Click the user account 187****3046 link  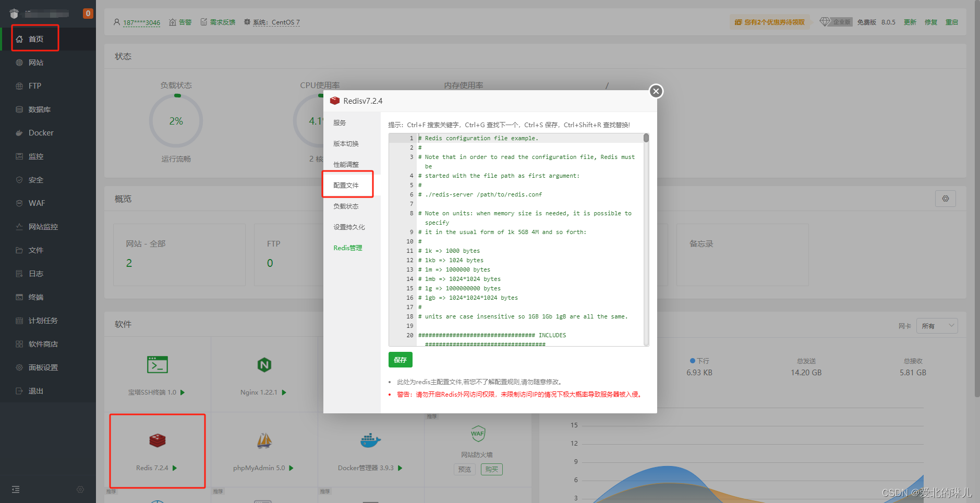coord(141,22)
